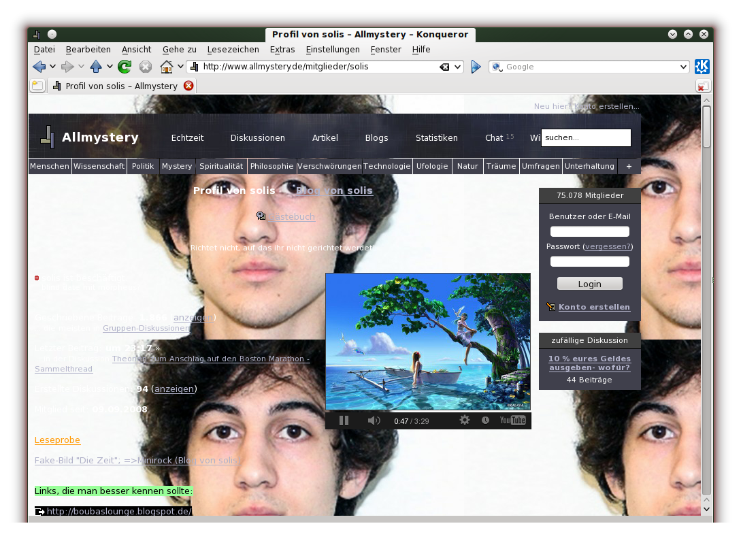Image resolution: width=741 pixels, height=560 pixels.
Task: Click the page vertical scrollbar handle
Action: 706,127
